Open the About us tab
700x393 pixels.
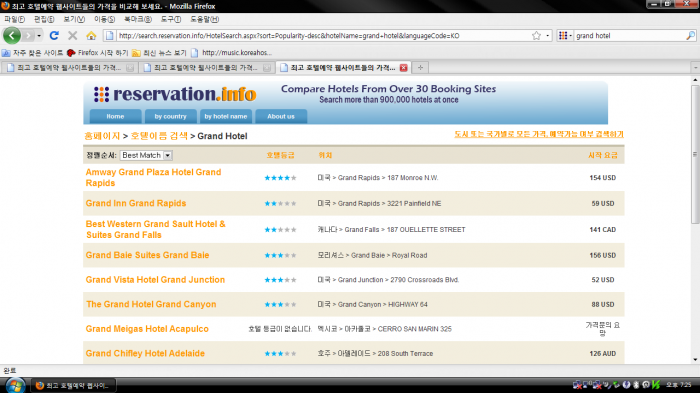pos(281,116)
